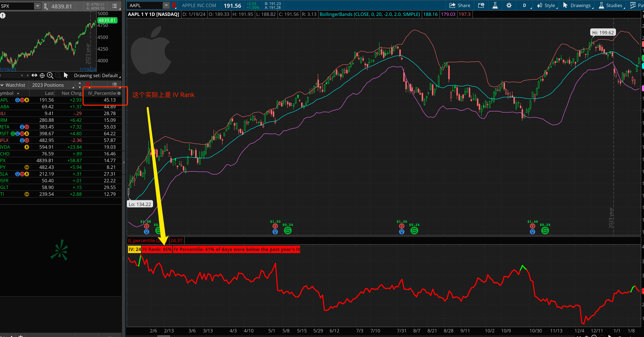Click the Lo: 134.22 price bubble
Viewport: 644px width, 337px height.
tap(140, 204)
